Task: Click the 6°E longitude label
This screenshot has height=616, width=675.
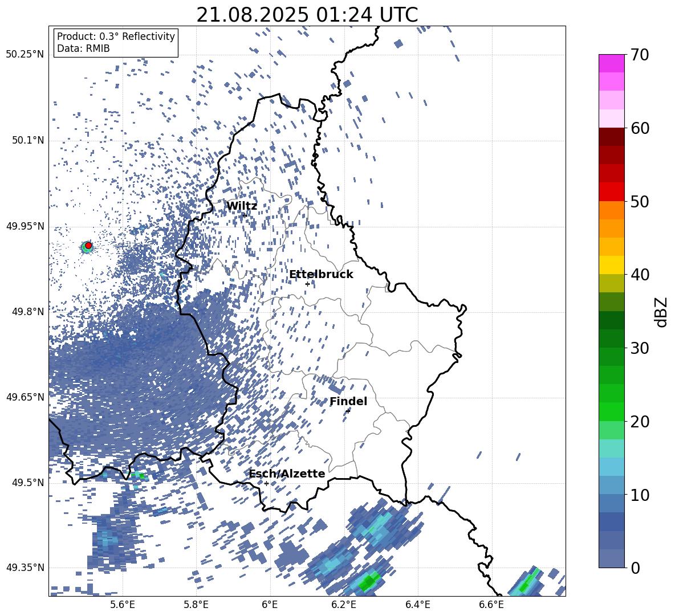Action: point(270,605)
